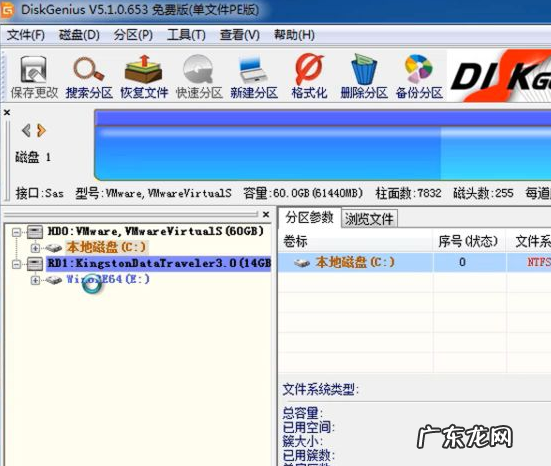Expand the WinPE64 (E:) tree node
The height and width of the screenshot is (466, 551).
coord(35,280)
